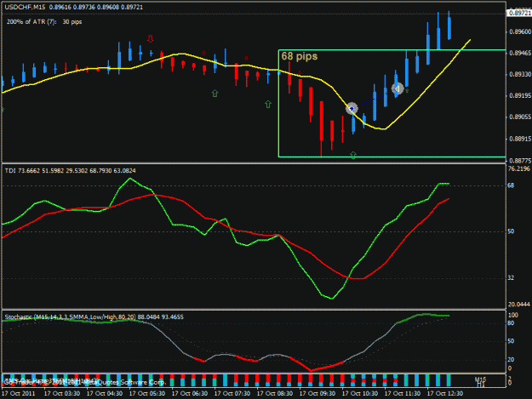Viewport: 532px width, 399px height.
Task: Select green up arrow on box's bottom edge
Action: coord(353,155)
